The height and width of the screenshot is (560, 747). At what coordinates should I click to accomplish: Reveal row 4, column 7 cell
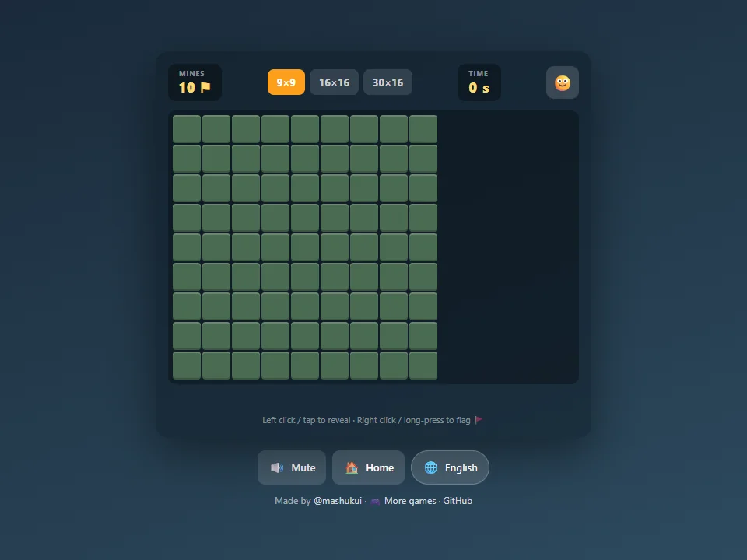coord(364,218)
